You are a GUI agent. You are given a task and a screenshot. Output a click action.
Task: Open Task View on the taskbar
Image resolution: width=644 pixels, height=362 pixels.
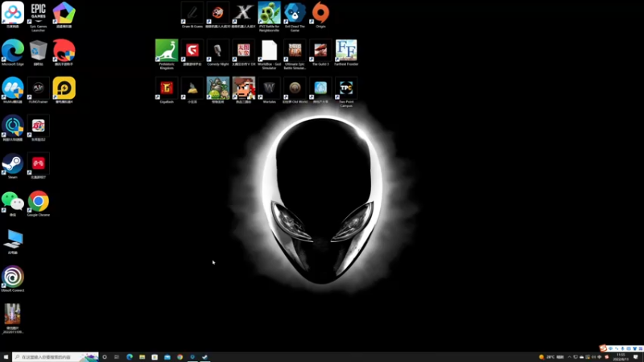point(117,357)
